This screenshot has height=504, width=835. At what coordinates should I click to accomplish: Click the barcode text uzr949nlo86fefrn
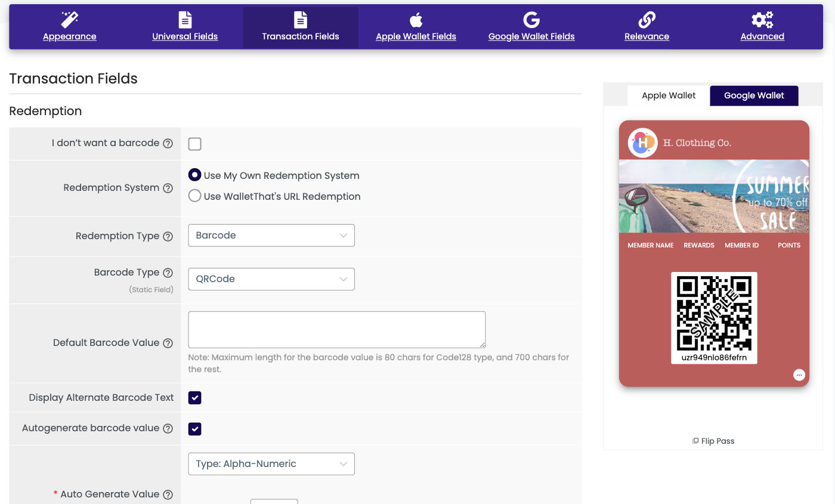click(x=714, y=358)
